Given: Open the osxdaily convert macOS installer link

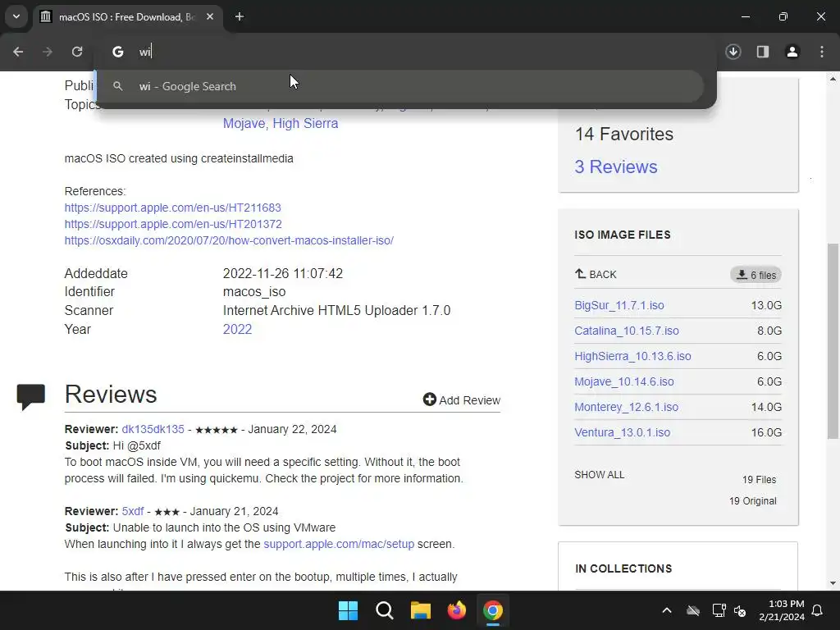Looking at the screenshot, I should (x=229, y=240).
